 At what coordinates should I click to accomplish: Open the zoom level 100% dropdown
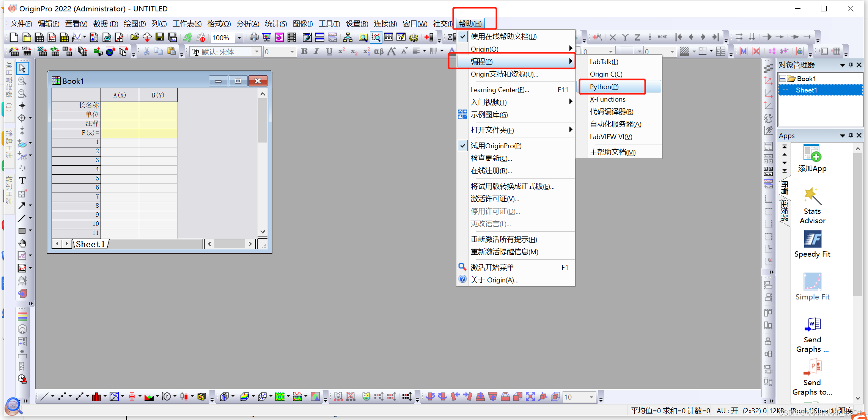point(239,38)
